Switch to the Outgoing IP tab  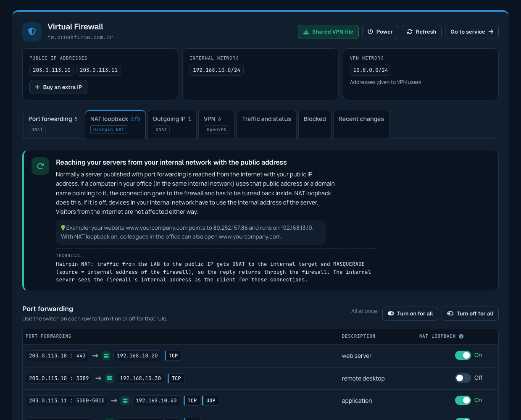(172, 124)
